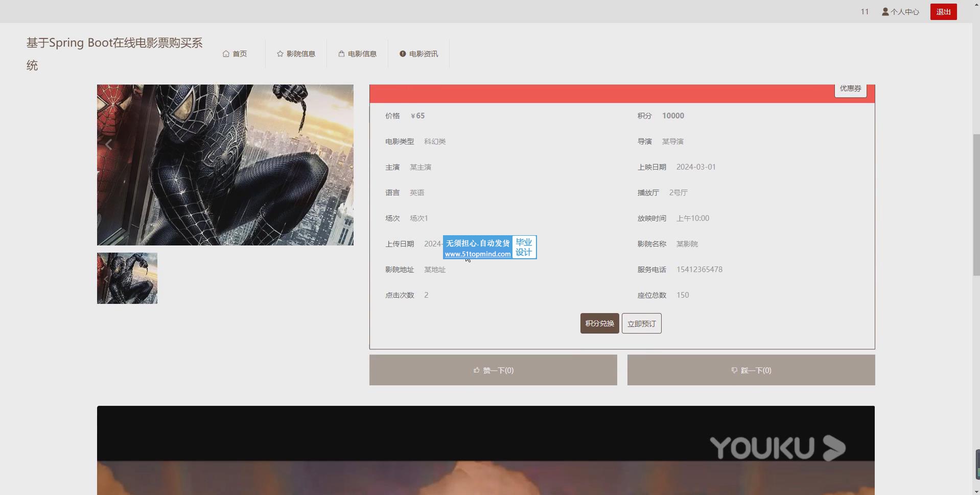Click the username 11 in top bar
The width and height of the screenshot is (980, 495).
865,12
